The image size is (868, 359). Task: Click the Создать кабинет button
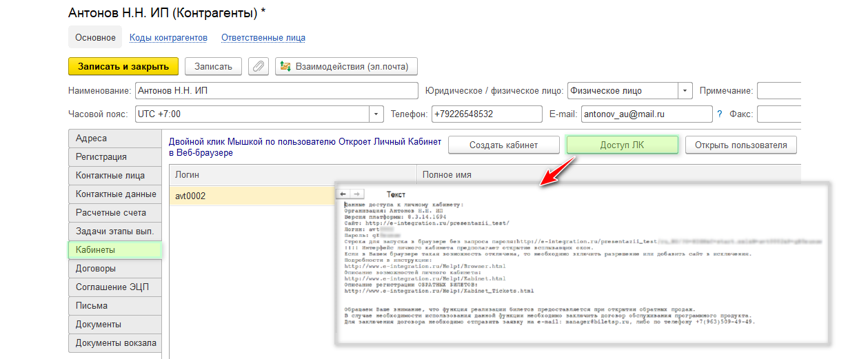coord(503,145)
